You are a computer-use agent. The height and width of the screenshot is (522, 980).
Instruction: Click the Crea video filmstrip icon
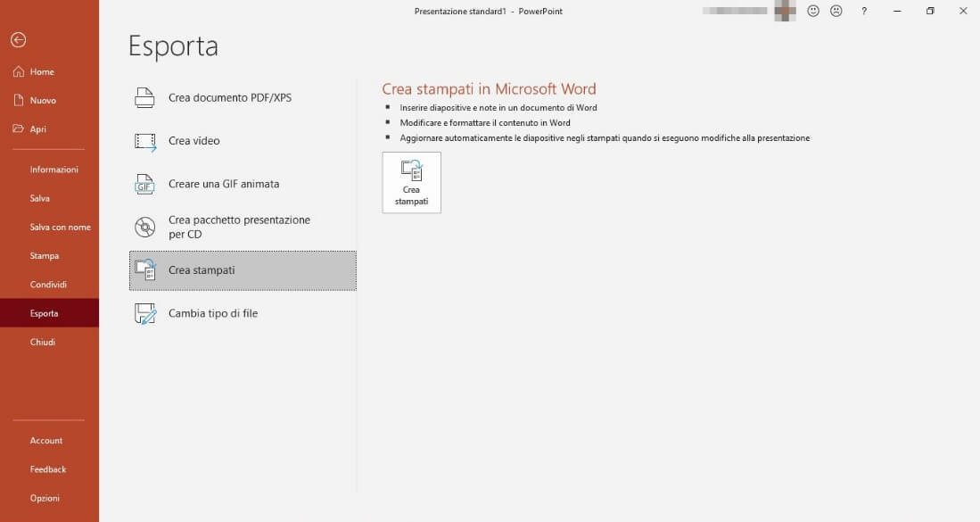pos(145,141)
